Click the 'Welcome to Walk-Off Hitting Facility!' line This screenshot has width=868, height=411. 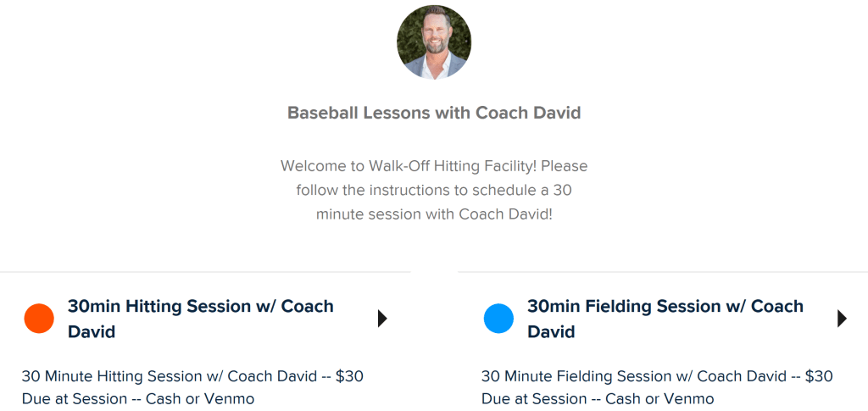434,165
